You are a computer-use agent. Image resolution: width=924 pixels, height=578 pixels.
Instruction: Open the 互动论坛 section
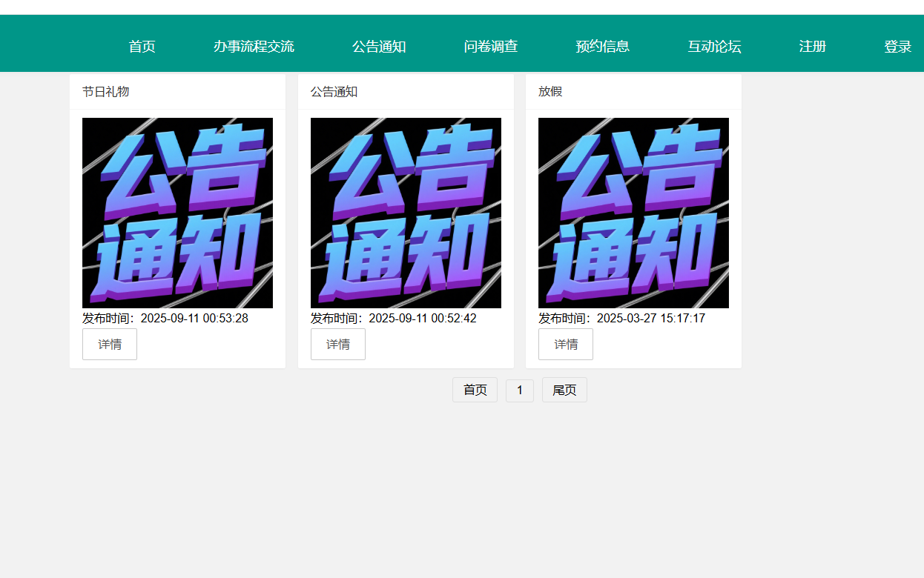714,47
